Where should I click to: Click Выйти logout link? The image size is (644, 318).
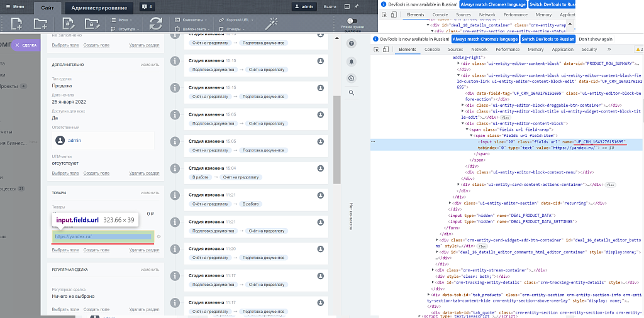coord(330,7)
